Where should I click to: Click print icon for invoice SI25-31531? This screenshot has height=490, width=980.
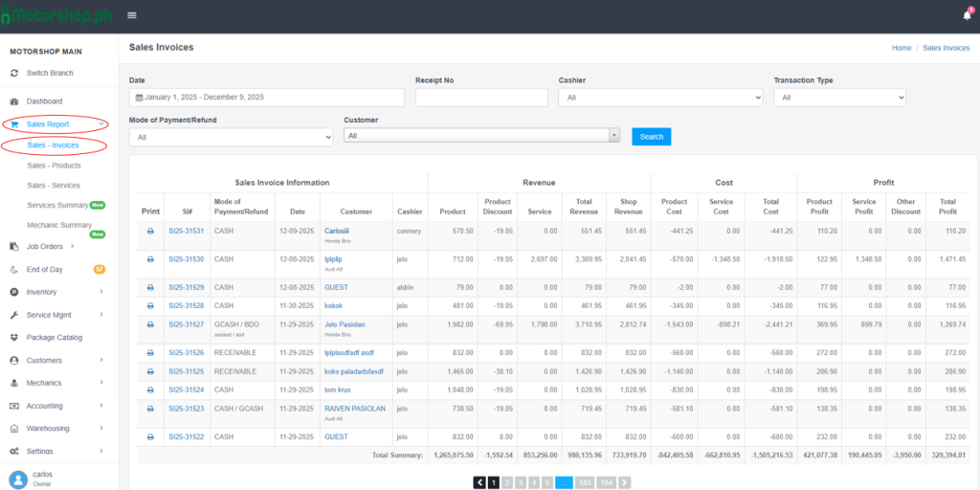pyautogui.click(x=150, y=232)
